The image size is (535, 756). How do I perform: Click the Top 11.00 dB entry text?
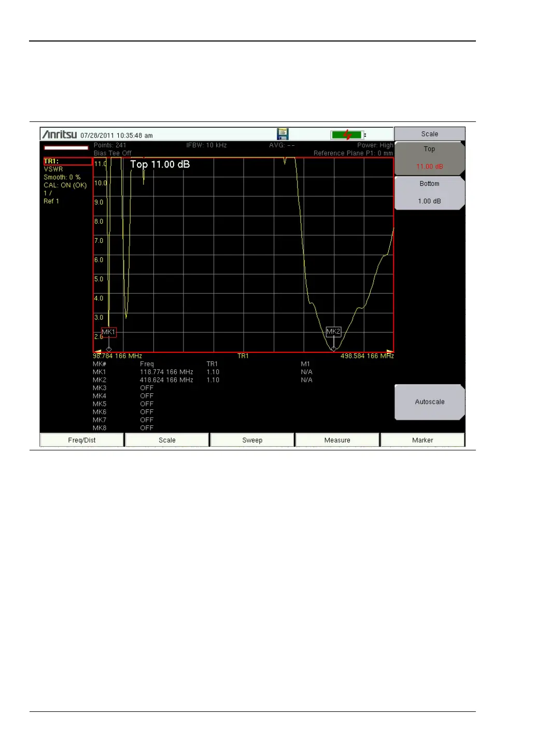[160, 164]
